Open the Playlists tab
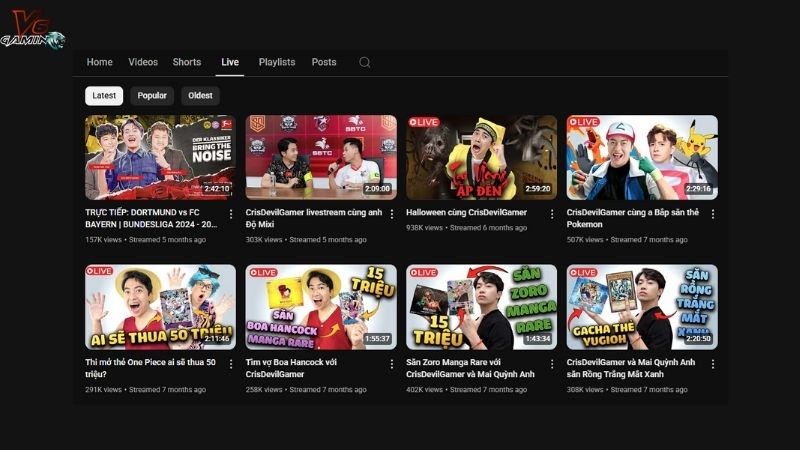This screenshot has width=800, height=450. point(277,62)
